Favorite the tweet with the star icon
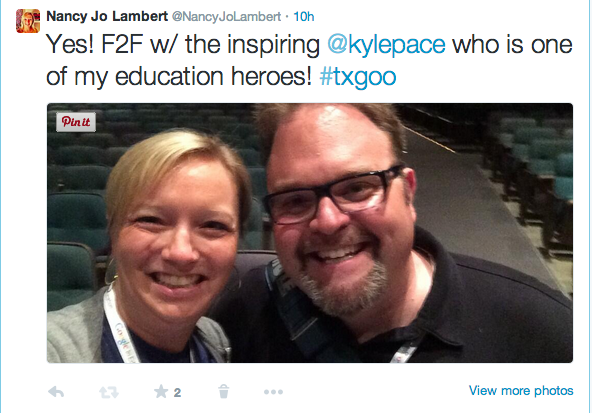Screen dimensions: 592x413 pyautogui.click(x=161, y=391)
